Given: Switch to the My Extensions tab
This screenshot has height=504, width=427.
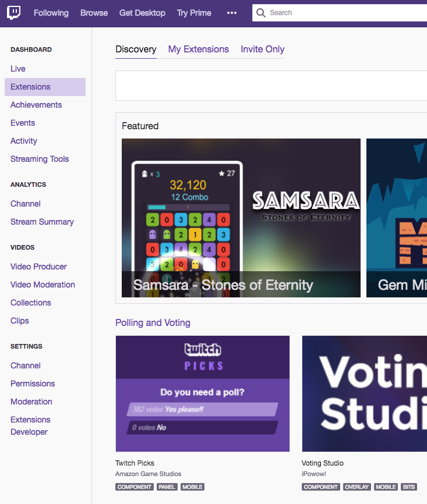Looking at the screenshot, I should click(198, 49).
